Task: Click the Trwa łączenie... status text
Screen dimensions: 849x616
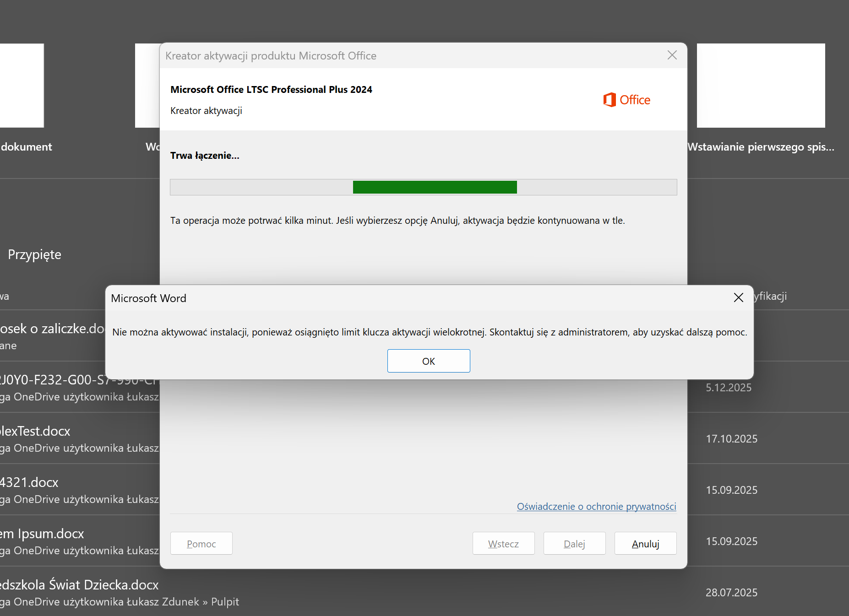Action: pos(205,156)
